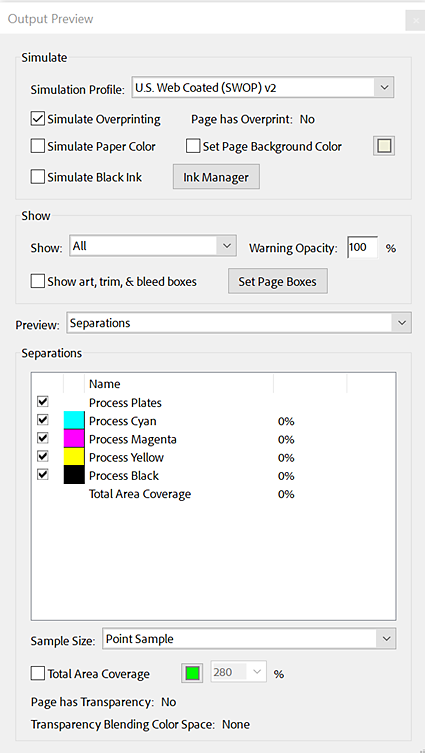Image resolution: width=425 pixels, height=753 pixels.
Task: Open the Preview dropdown showing Separations
Action: click(239, 323)
